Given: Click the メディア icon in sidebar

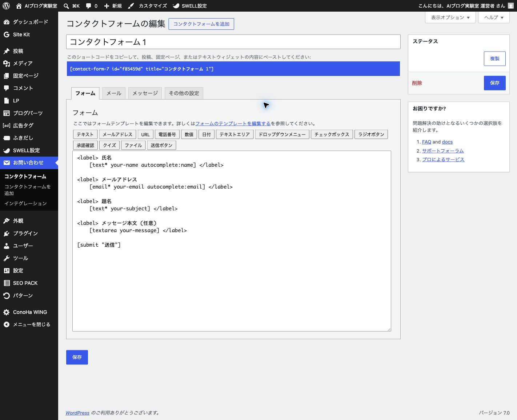Looking at the screenshot, I should [7, 64].
